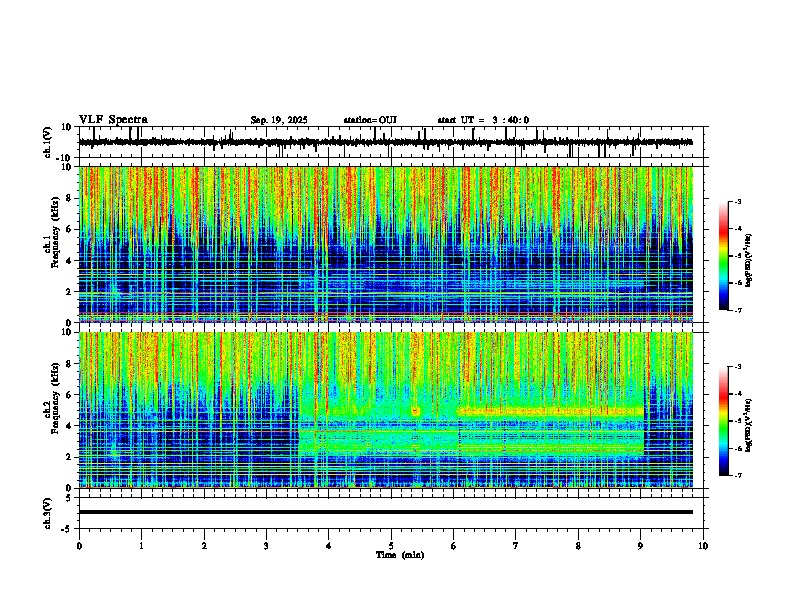
Task: Click the "5" tick label on Time axis
Action: pyautogui.click(x=391, y=546)
